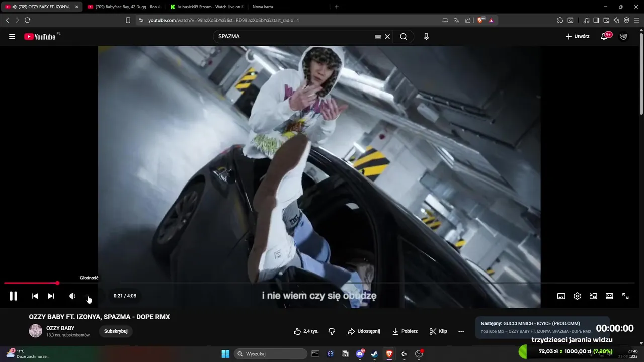Open browser extensions puzzle icon
The image size is (644, 362).
coord(560,20)
